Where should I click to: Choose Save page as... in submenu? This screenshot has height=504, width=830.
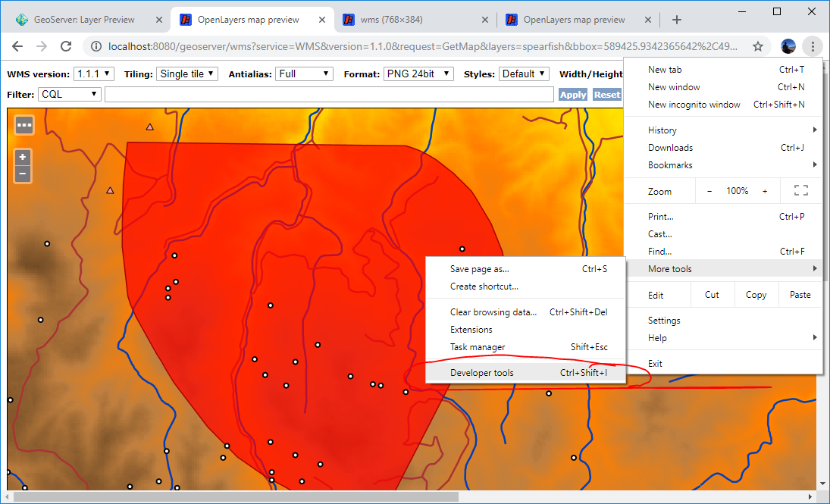point(525,269)
